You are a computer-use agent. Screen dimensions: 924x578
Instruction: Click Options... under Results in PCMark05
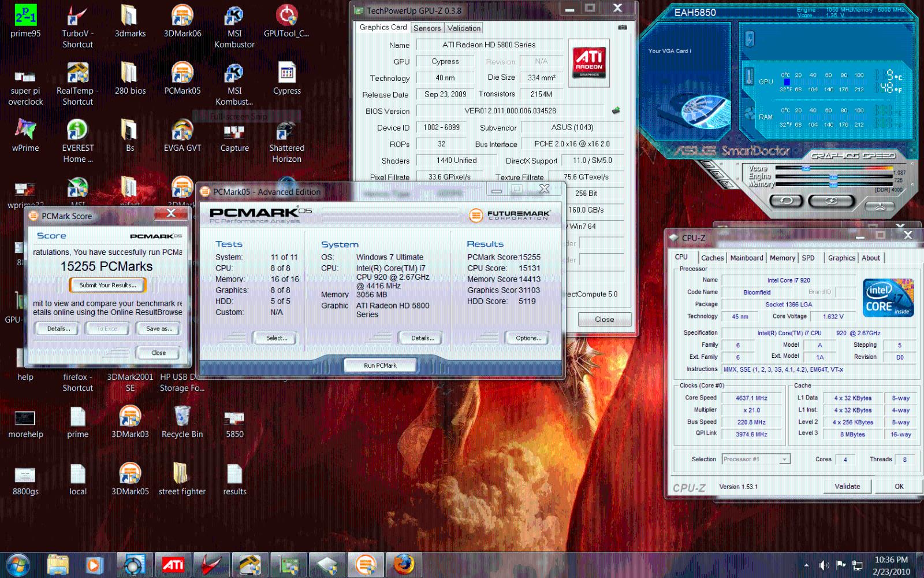(x=528, y=338)
